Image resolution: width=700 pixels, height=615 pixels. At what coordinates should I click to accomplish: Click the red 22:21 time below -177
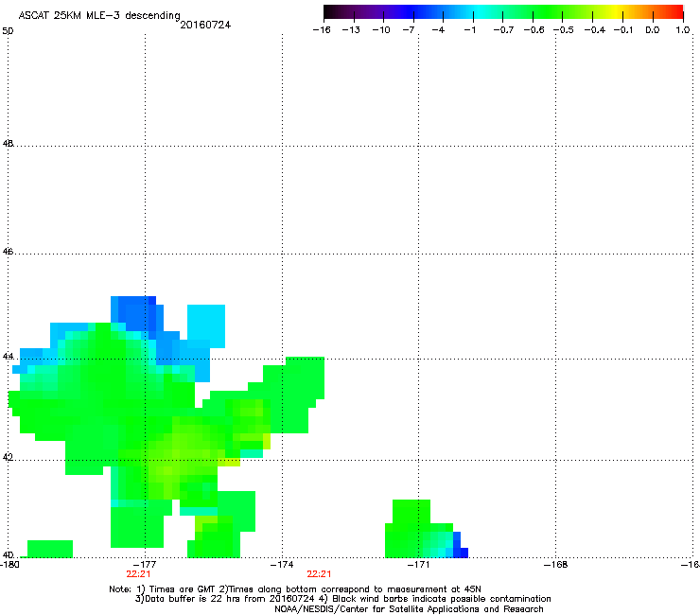pos(138,574)
